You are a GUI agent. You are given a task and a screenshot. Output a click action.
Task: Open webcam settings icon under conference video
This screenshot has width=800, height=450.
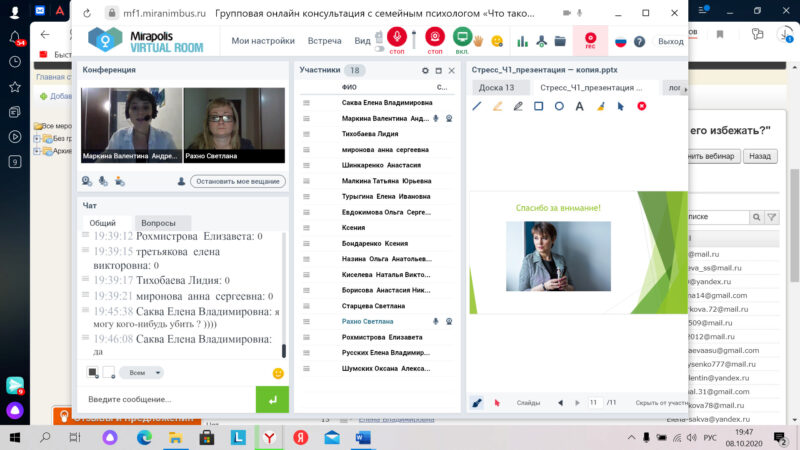click(87, 181)
